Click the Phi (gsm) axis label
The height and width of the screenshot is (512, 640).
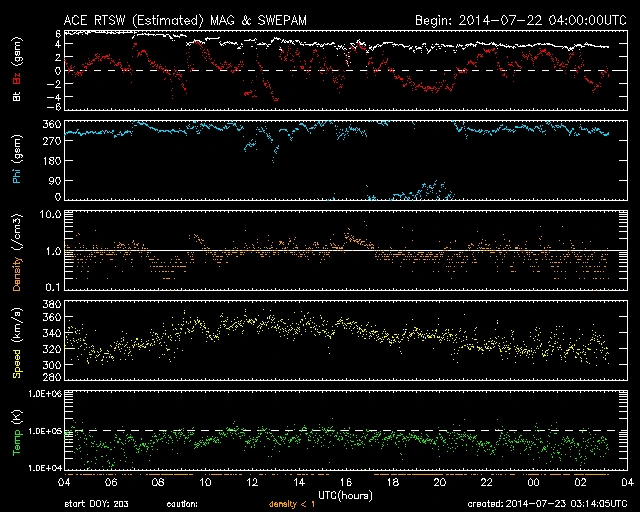tap(16, 160)
